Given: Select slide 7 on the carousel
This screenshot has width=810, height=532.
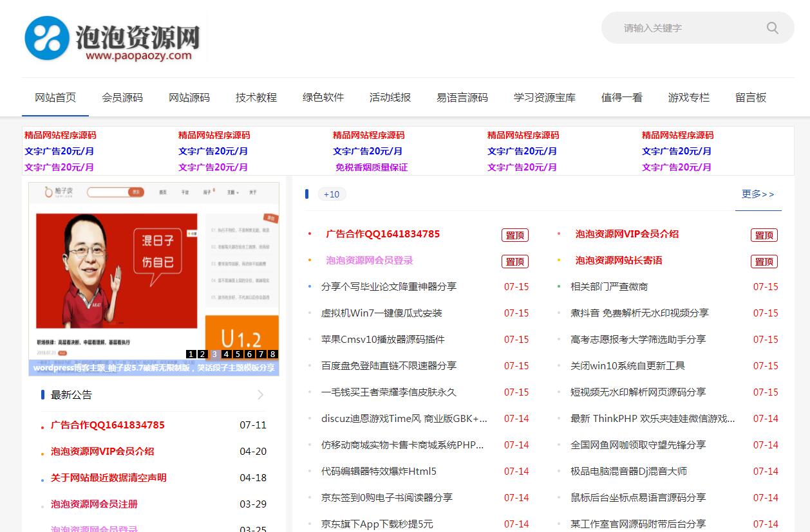Looking at the screenshot, I should tap(261, 354).
